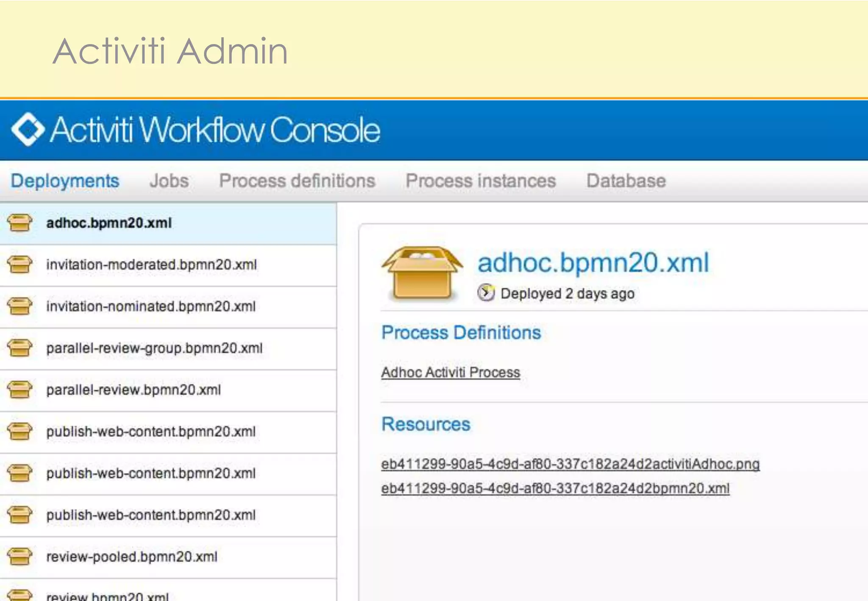Click the clock icon next to Deployed 2 days ago

(x=486, y=293)
